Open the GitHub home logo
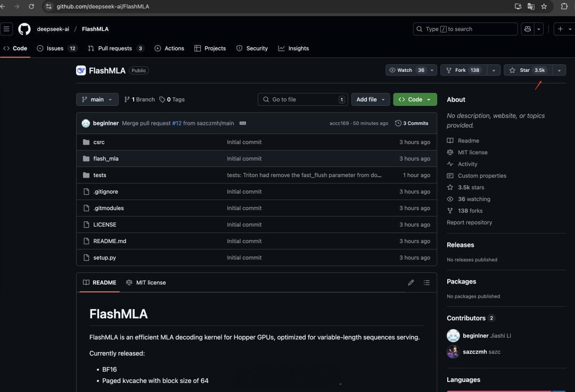 24,29
